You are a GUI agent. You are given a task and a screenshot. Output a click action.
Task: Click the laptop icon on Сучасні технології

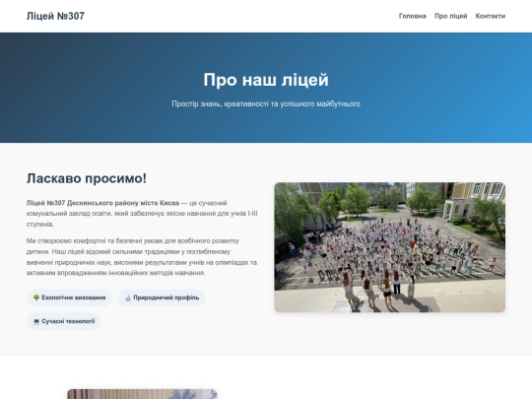tap(36, 321)
